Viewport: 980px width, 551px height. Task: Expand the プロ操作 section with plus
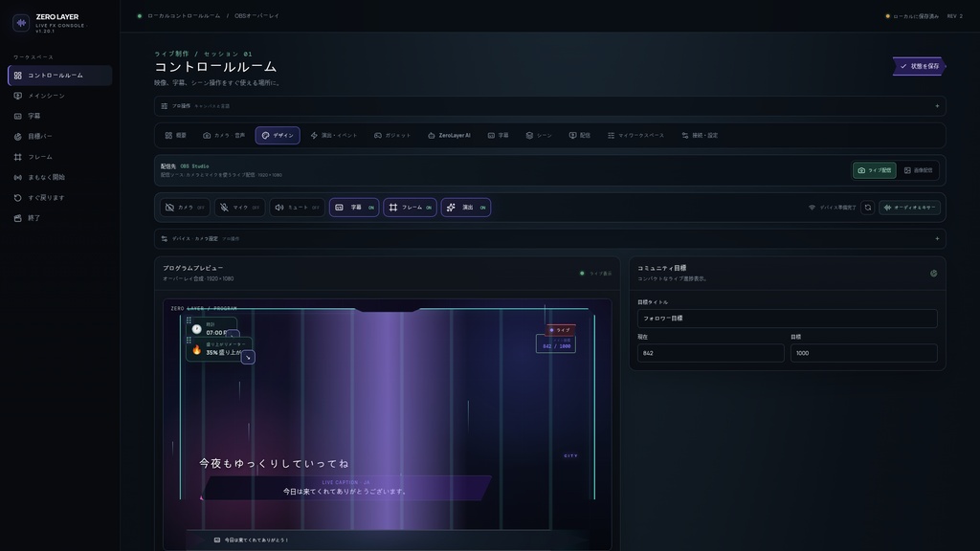[x=937, y=106]
